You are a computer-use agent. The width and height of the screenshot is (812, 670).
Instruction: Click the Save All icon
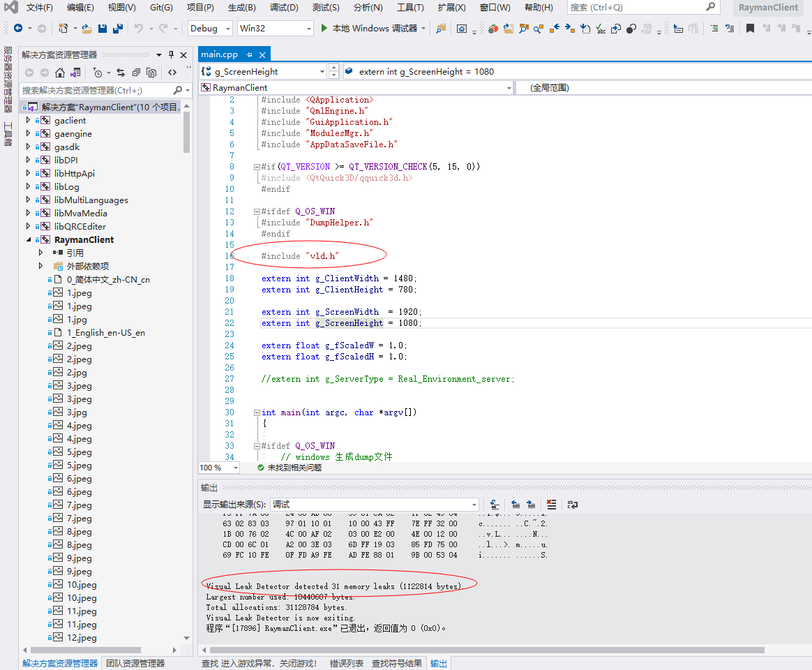(118, 28)
